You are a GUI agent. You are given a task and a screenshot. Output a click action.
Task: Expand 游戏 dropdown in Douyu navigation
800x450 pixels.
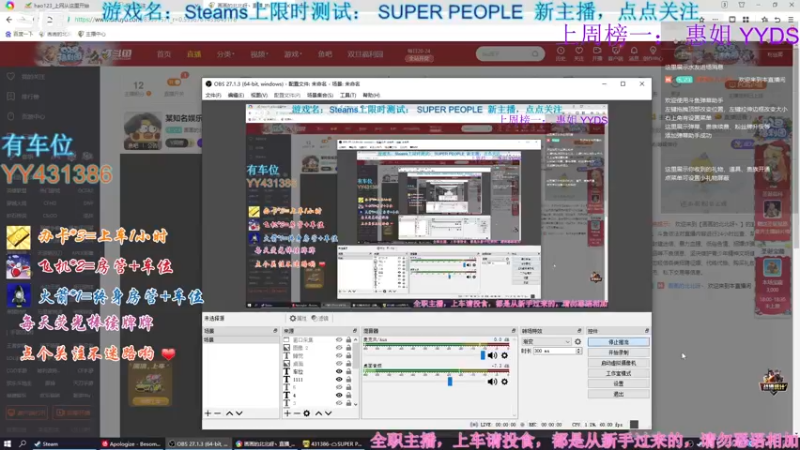[x=293, y=54]
